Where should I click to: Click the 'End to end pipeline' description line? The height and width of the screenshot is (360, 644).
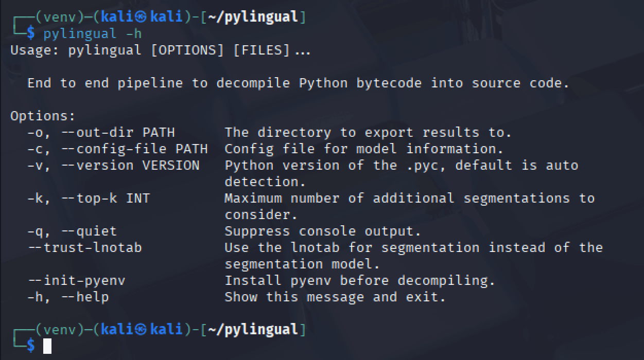(299, 83)
